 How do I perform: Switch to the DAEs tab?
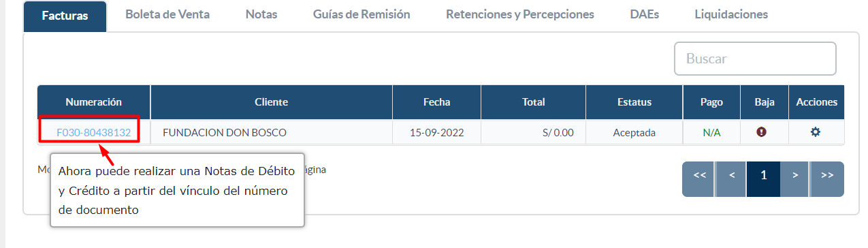[x=645, y=14]
